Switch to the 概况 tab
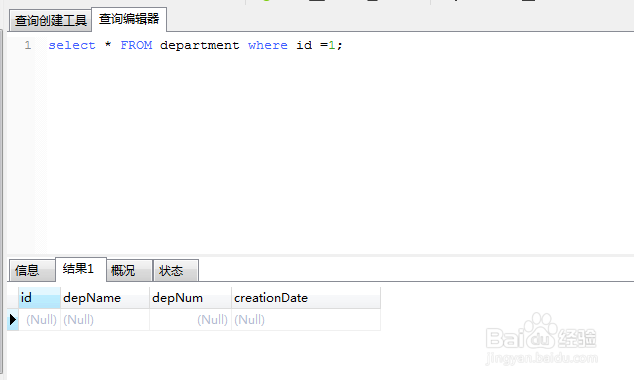 click(129, 270)
